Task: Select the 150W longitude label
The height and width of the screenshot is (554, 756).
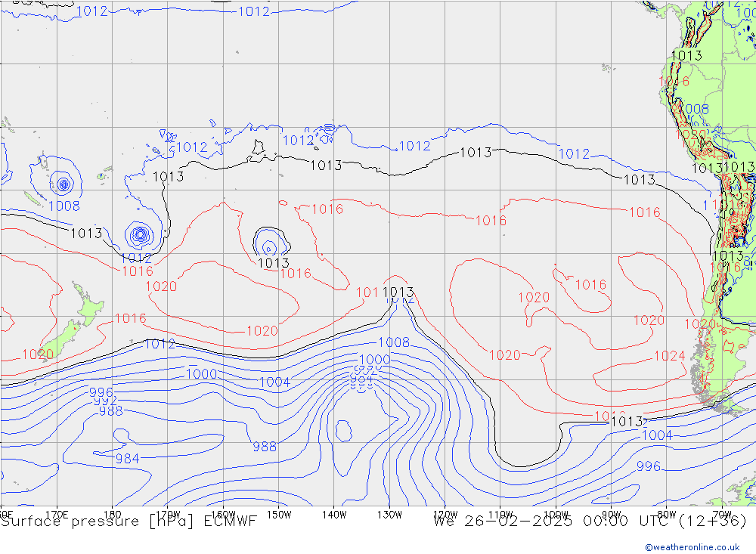Action: pos(279,515)
